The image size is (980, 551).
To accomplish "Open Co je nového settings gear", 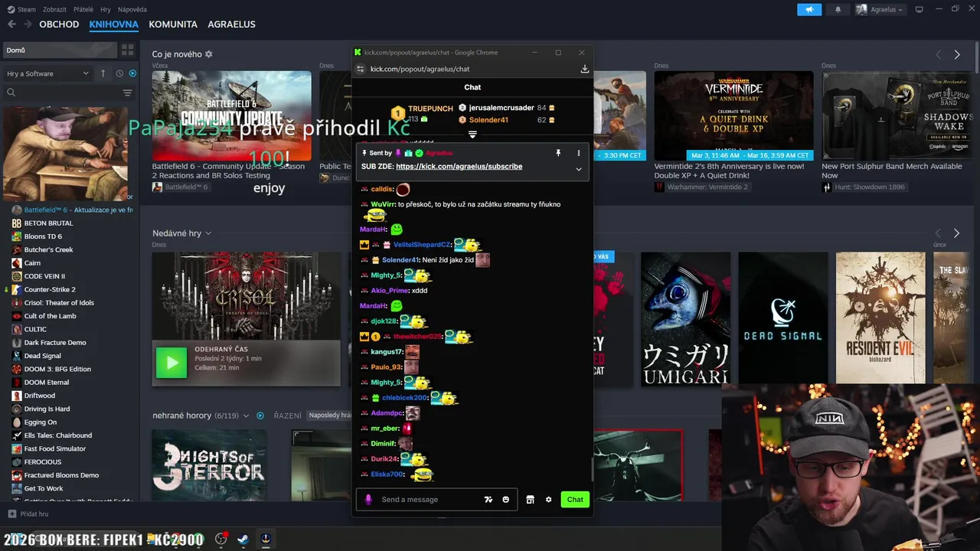I will [209, 54].
